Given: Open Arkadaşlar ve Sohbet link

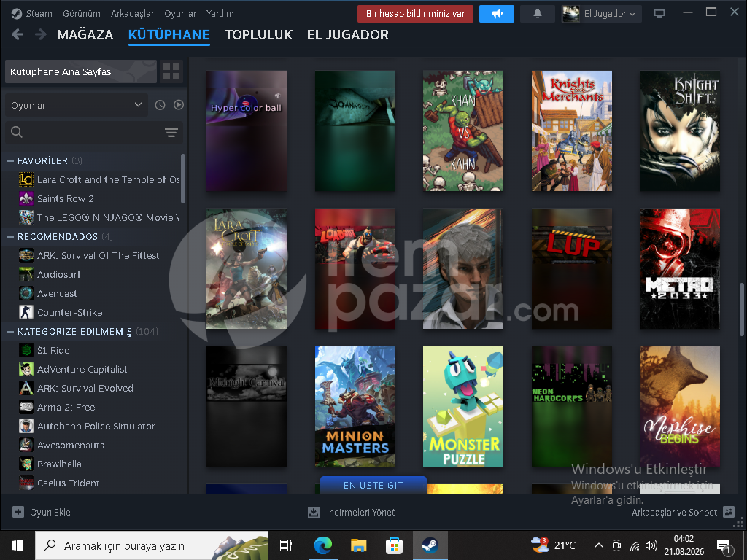Looking at the screenshot, I should point(674,512).
